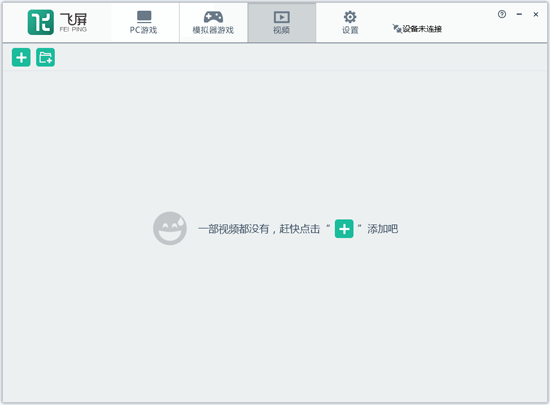This screenshot has width=550, height=405.
Task: Click the green FeiPing logo icon
Action: (x=41, y=22)
